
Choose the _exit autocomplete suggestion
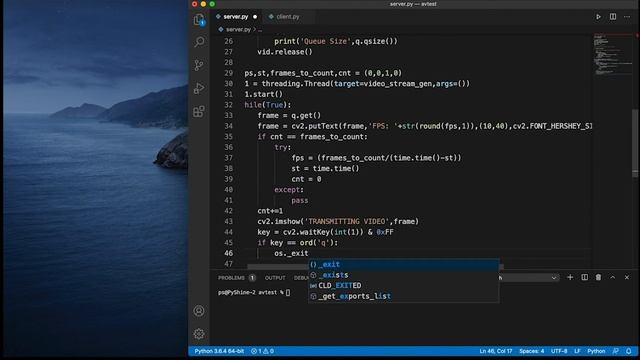click(x=404, y=264)
